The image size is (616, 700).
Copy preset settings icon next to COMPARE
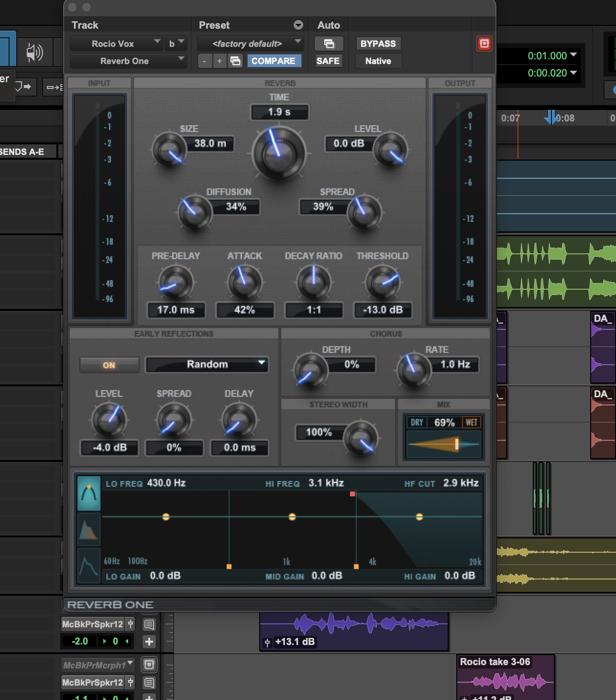coord(235,61)
